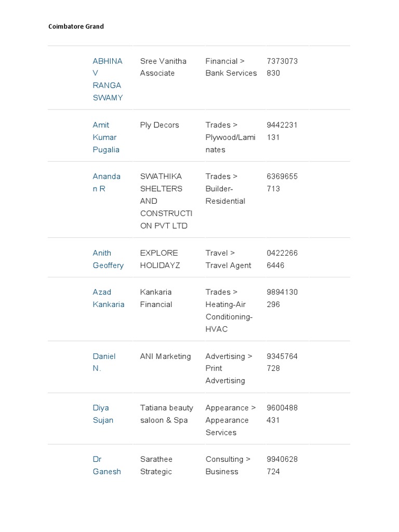
Task: Click the Coimbatore Grand heading
Action: pyautogui.click(x=76, y=26)
